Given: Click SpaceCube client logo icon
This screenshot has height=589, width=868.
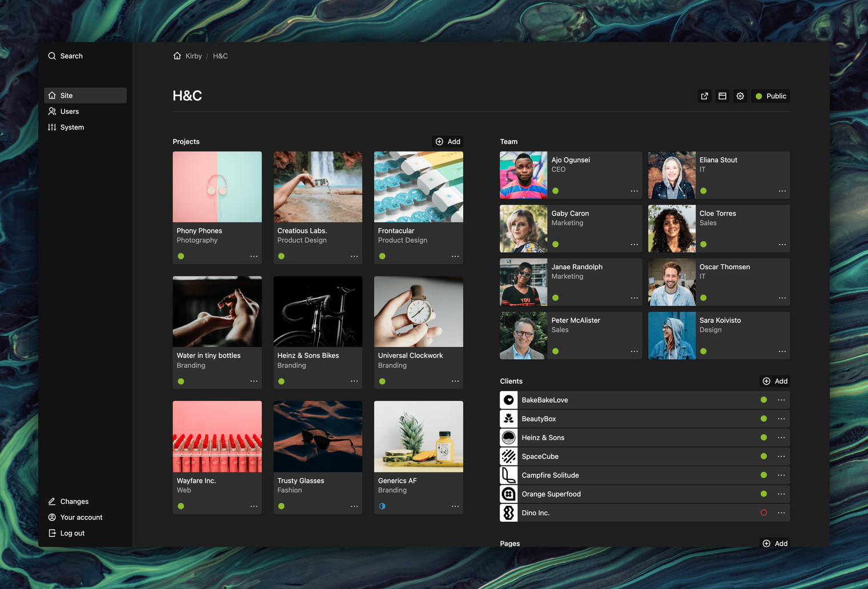Looking at the screenshot, I should (x=509, y=456).
